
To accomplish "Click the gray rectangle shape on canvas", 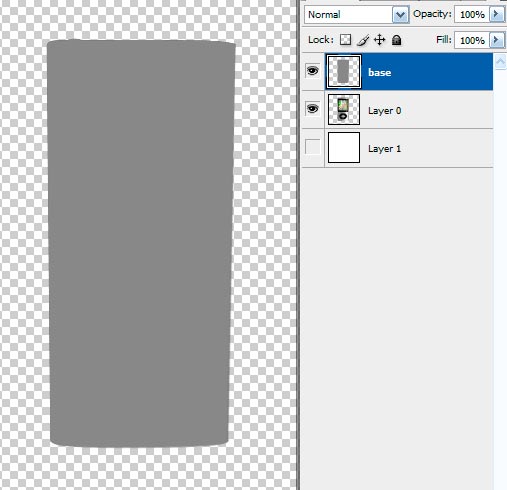I will 140,243.
